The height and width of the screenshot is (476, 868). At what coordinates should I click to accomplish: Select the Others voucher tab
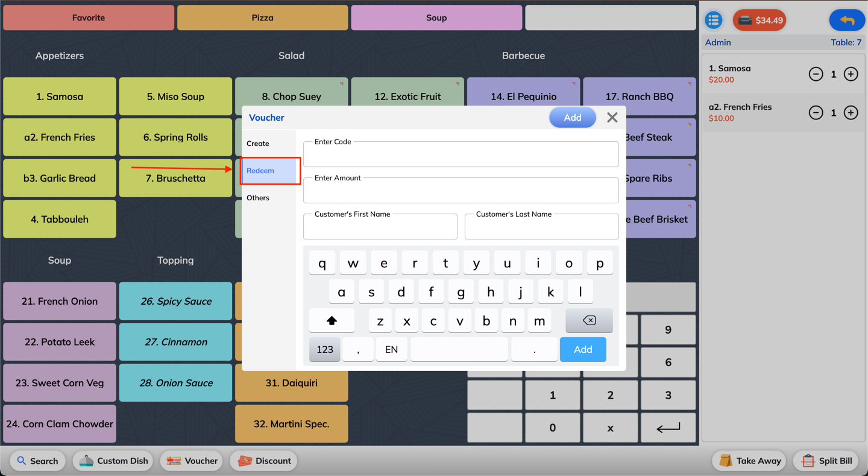[269, 198]
